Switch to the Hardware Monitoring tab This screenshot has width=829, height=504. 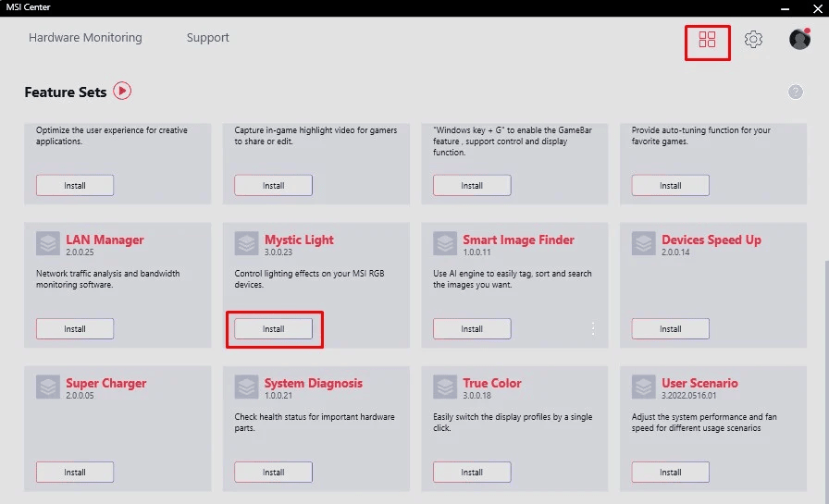click(85, 38)
